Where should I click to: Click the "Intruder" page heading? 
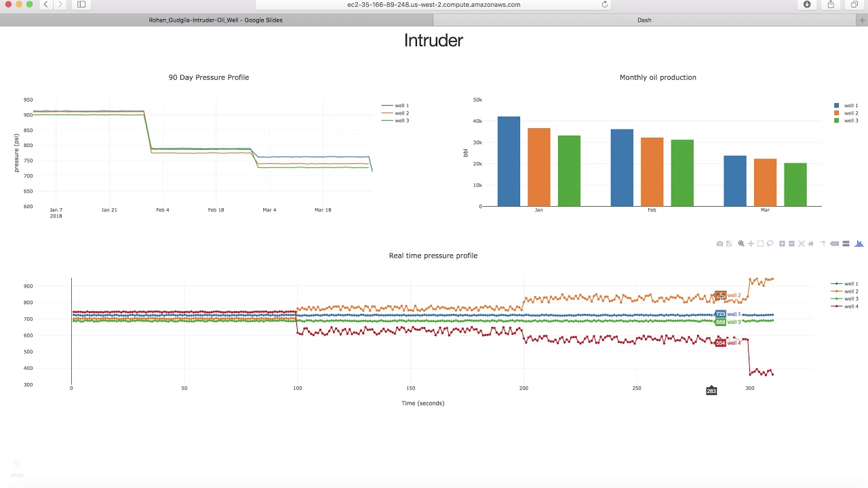tap(433, 41)
